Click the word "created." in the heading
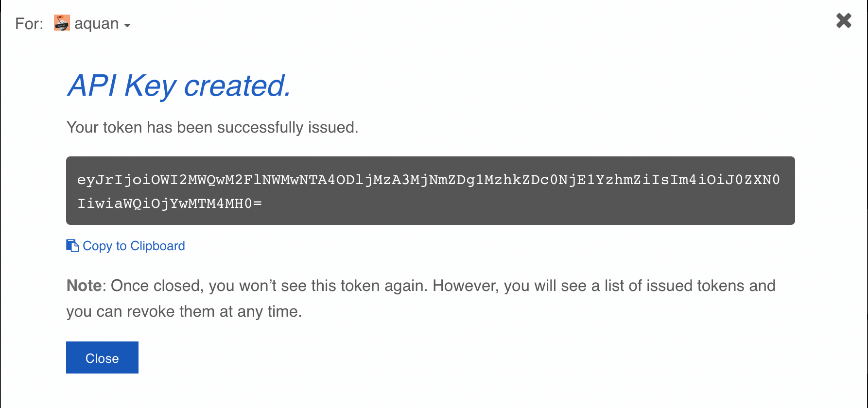868x408 pixels. 237,86
